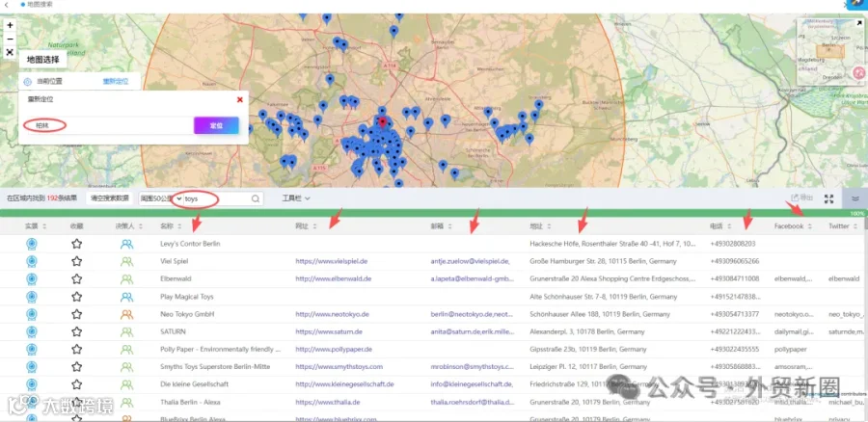
Task: Open street view icon for Smyths Toys Superstore
Action: click(32, 367)
